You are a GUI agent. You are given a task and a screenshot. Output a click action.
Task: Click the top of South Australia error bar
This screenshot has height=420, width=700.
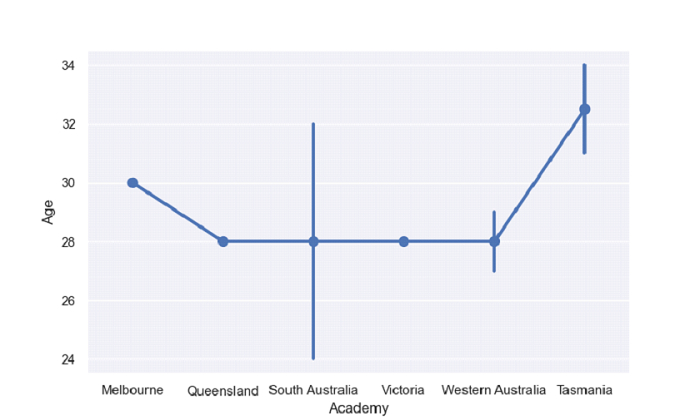coord(313,124)
